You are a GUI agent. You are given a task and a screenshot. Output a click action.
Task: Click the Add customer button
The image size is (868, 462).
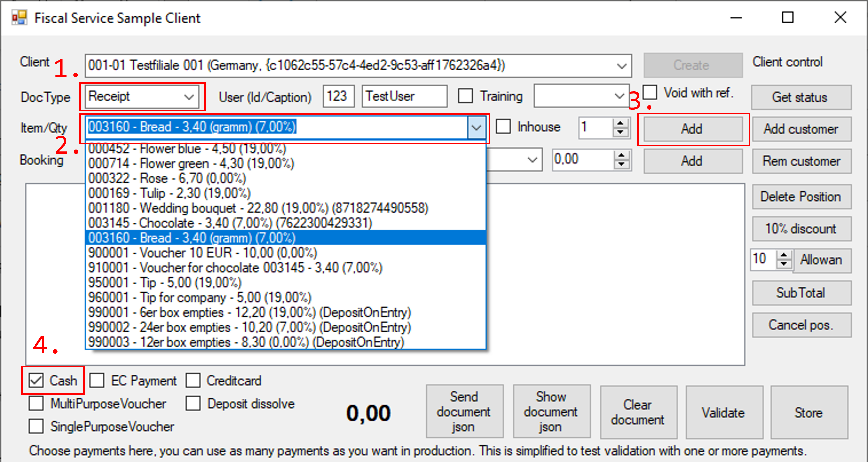[x=801, y=129]
